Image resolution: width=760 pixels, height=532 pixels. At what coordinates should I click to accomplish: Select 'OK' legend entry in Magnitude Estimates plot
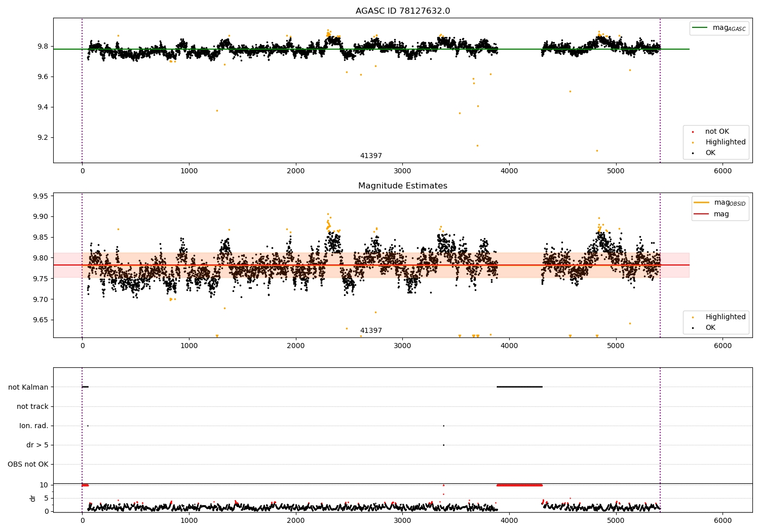point(710,328)
